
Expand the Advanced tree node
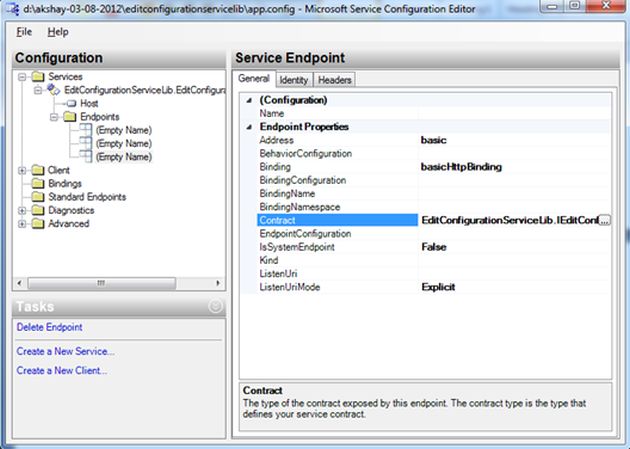22,224
